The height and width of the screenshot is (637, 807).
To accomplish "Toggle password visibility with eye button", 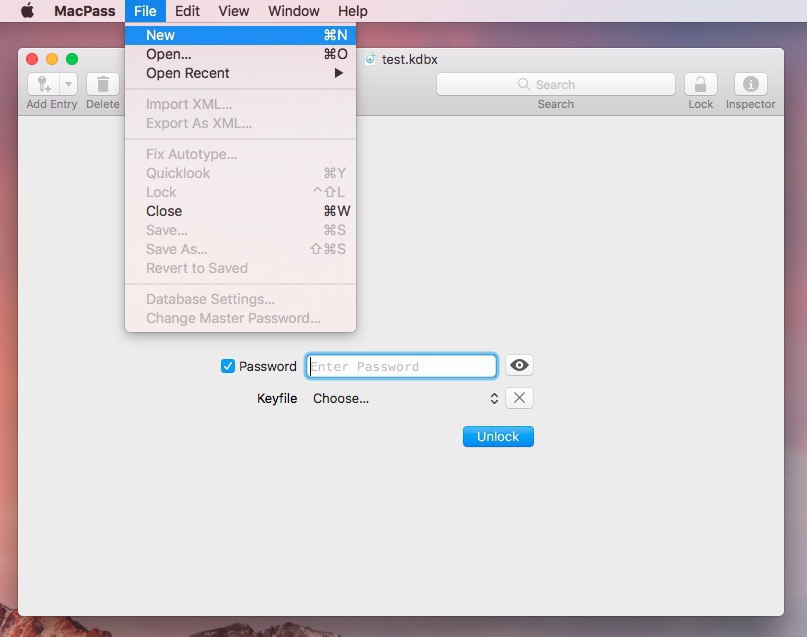I will tap(519, 365).
